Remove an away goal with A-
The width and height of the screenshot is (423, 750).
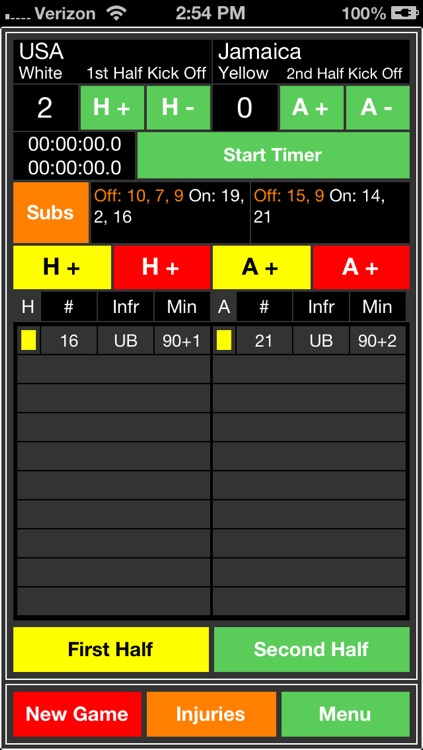(378, 108)
